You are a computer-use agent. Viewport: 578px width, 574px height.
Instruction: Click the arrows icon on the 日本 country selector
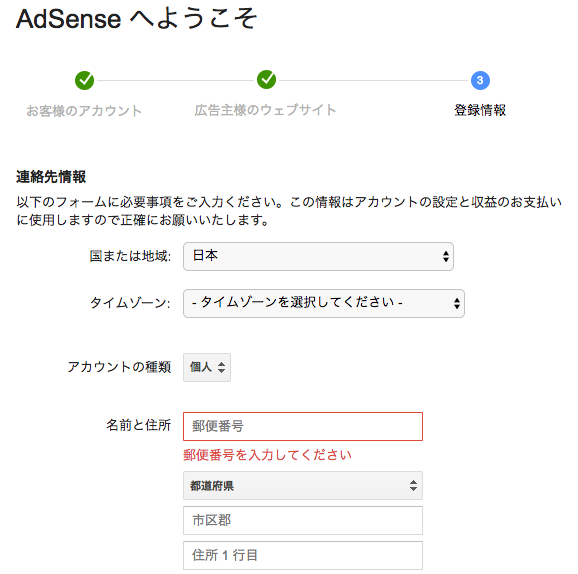pos(446,256)
